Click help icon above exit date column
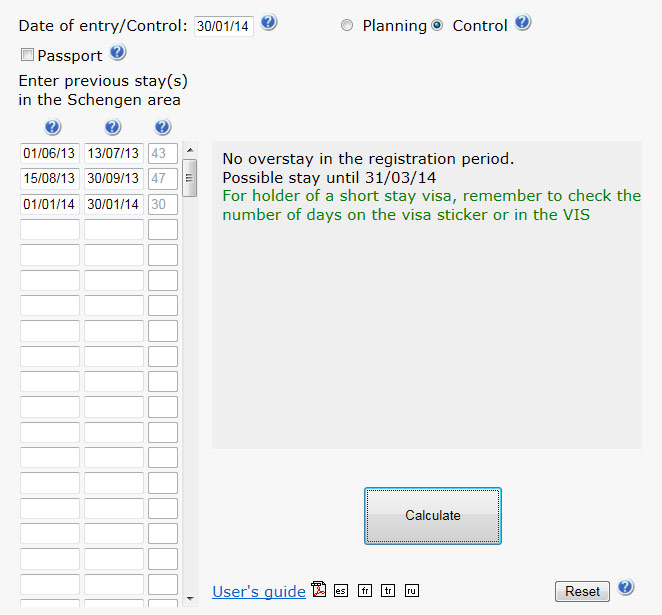 pyautogui.click(x=113, y=127)
